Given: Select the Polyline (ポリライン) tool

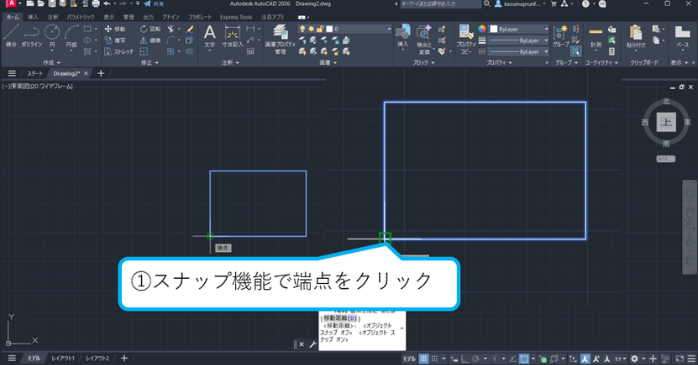Looking at the screenshot, I should pyautogui.click(x=32, y=36).
